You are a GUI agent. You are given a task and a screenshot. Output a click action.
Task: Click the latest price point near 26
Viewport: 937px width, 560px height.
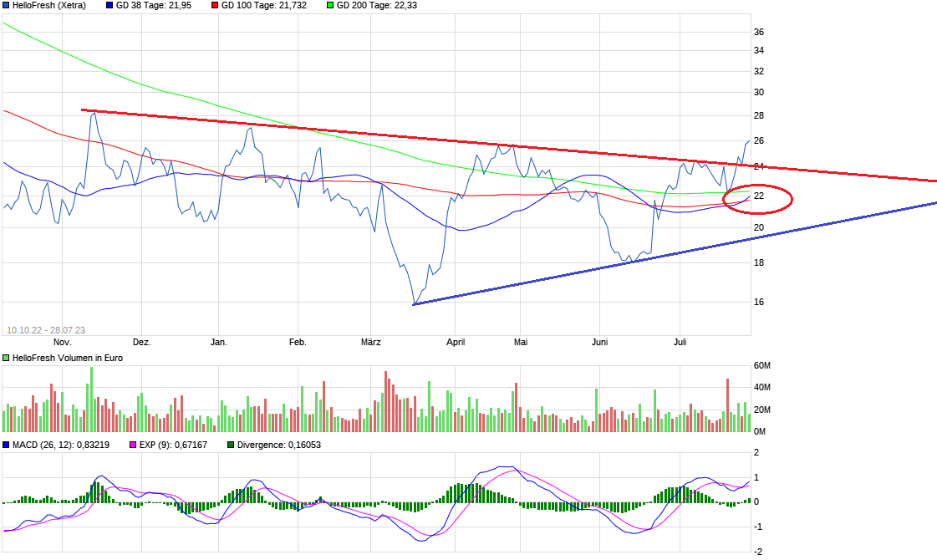[x=747, y=141]
